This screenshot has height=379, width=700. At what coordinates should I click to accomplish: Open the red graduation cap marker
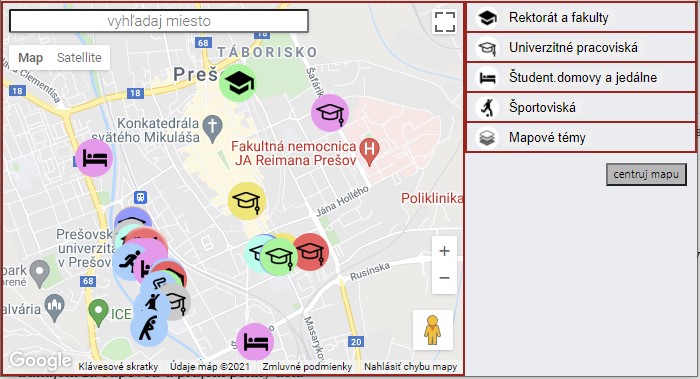tap(311, 252)
